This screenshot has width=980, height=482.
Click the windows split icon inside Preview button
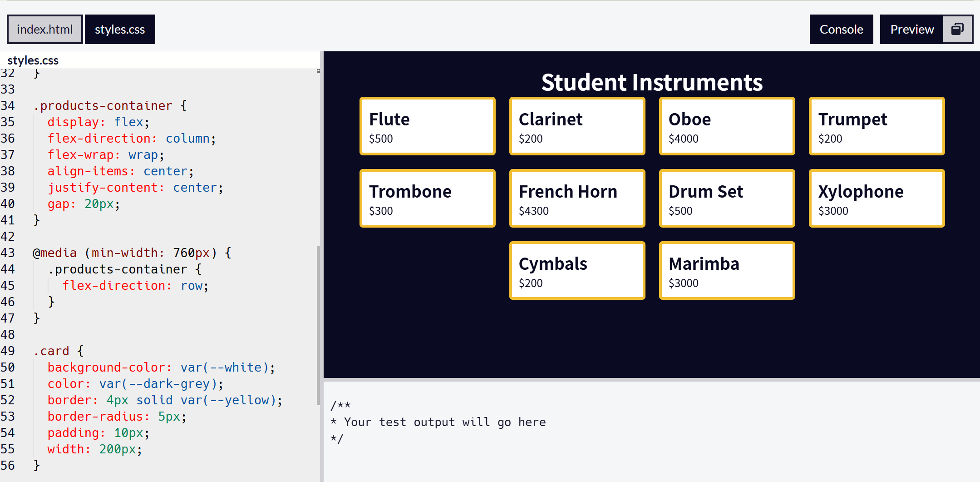957,29
